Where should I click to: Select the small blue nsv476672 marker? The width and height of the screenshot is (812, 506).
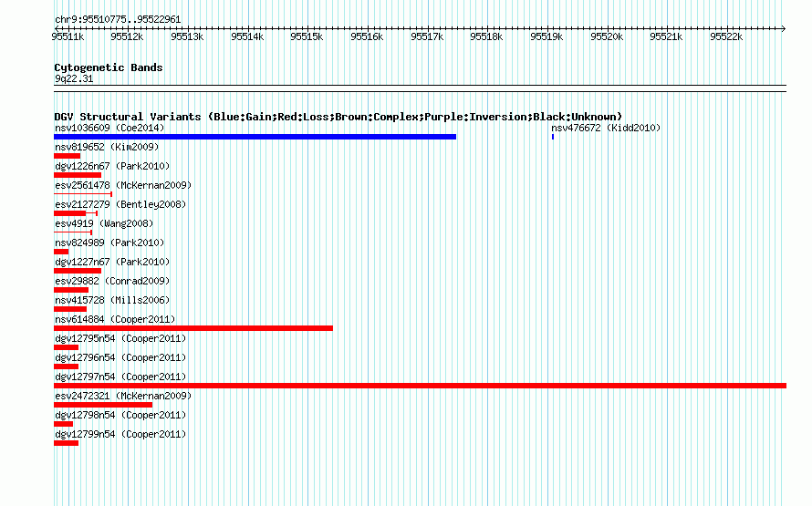553,137
